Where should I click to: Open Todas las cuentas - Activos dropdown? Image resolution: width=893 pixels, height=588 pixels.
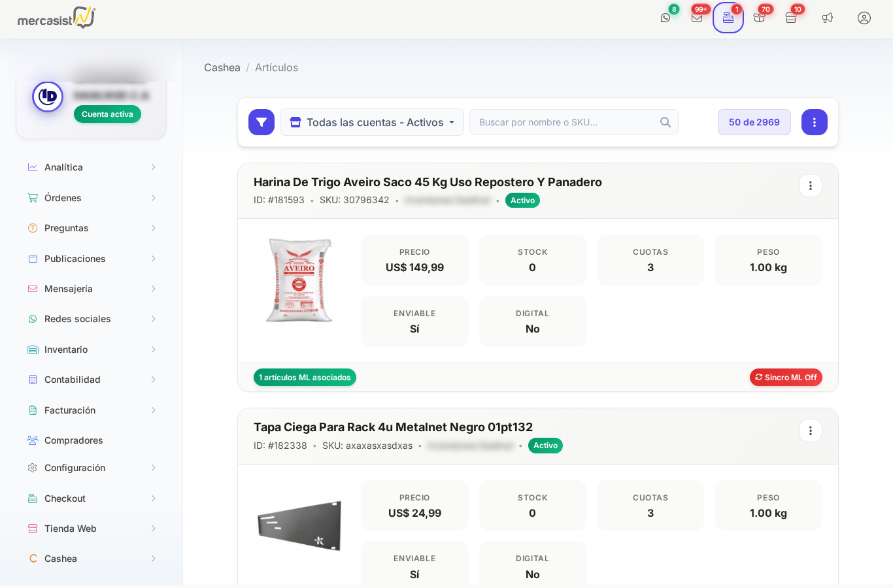372,122
